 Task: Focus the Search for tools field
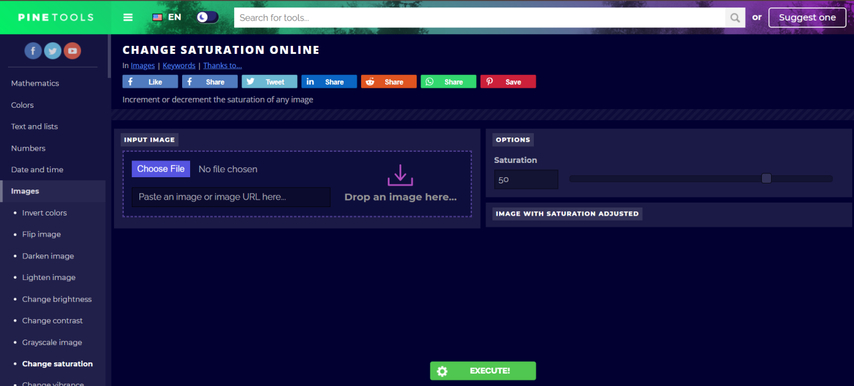[x=480, y=17]
